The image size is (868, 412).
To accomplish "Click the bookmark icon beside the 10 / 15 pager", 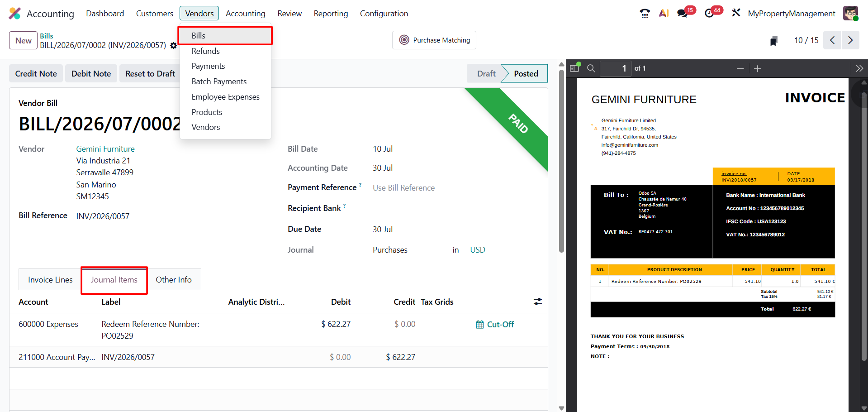I will tap(774, 41).
